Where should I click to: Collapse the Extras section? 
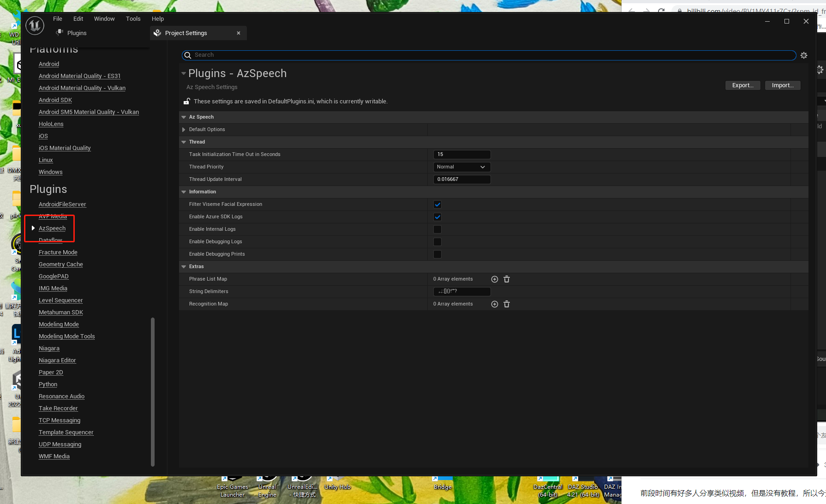(x=184, y=267)
